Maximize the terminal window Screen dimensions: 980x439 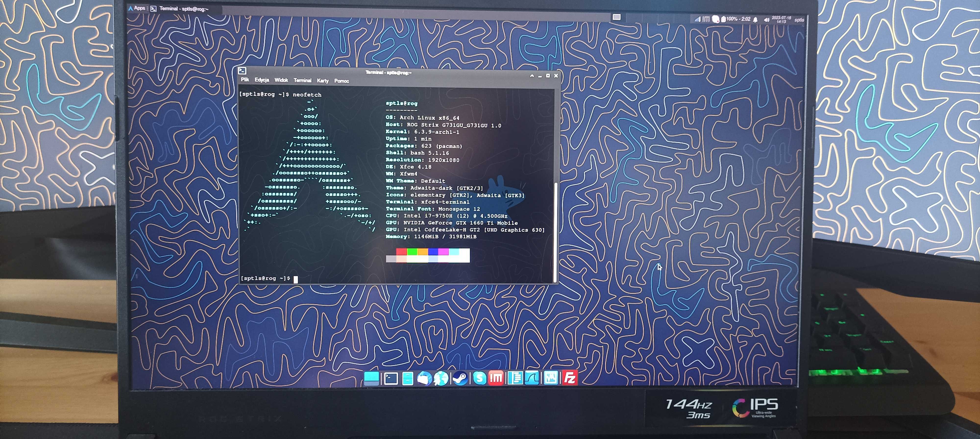coord(548,76)
